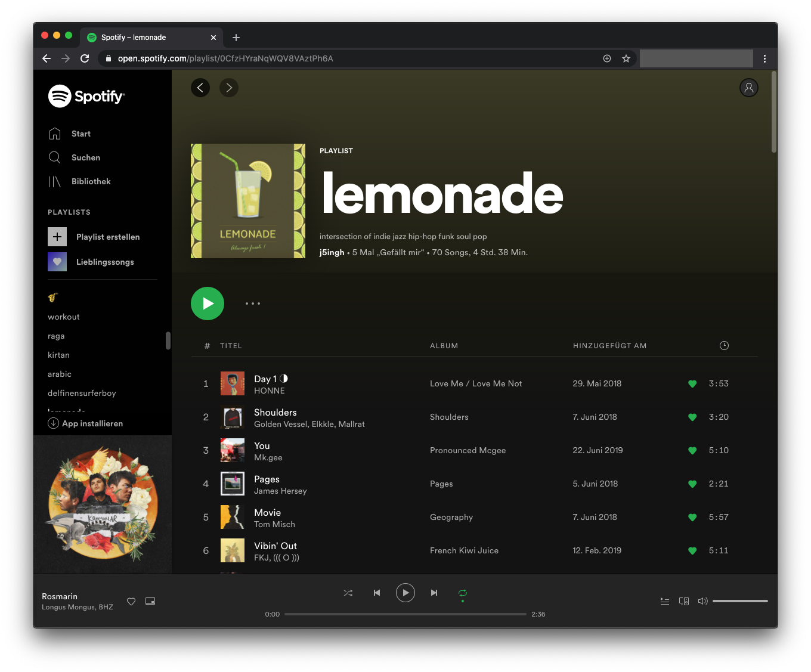Click browser back arrow
Image resolution: width=811 pixels, height=672 pixels.
(47, 58)
